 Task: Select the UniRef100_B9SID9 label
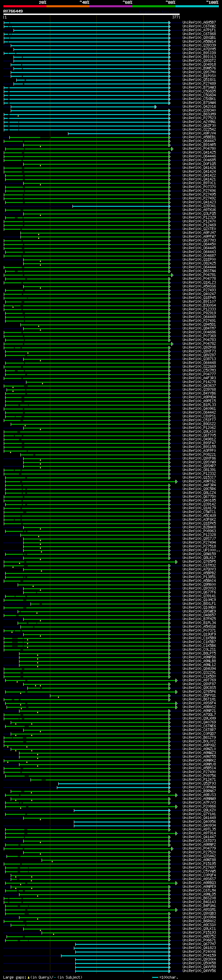coord(199,53)
